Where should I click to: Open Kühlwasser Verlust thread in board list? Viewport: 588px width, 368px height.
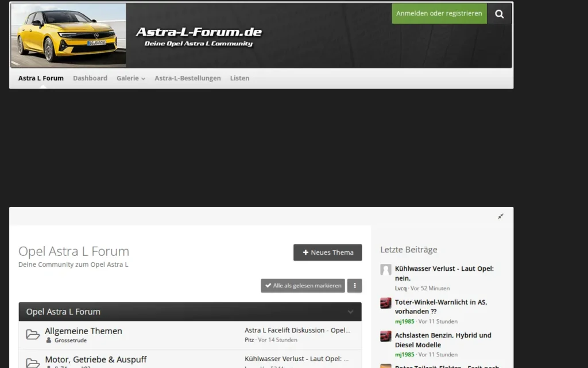pyautogui.click(x=297, y=359)
